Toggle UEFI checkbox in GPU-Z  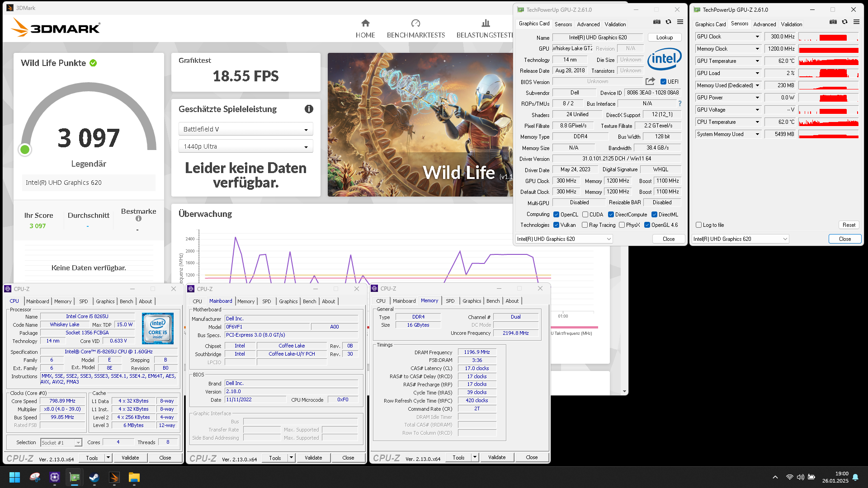(x=663, y=82)
